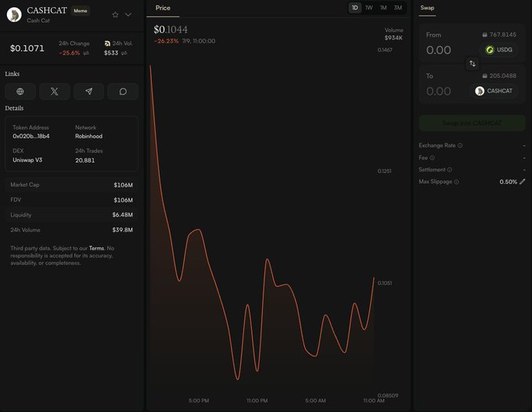Click the 0.50% max slippage value
532x412 pixels.
pyautogui.click(x=509, y=181)
